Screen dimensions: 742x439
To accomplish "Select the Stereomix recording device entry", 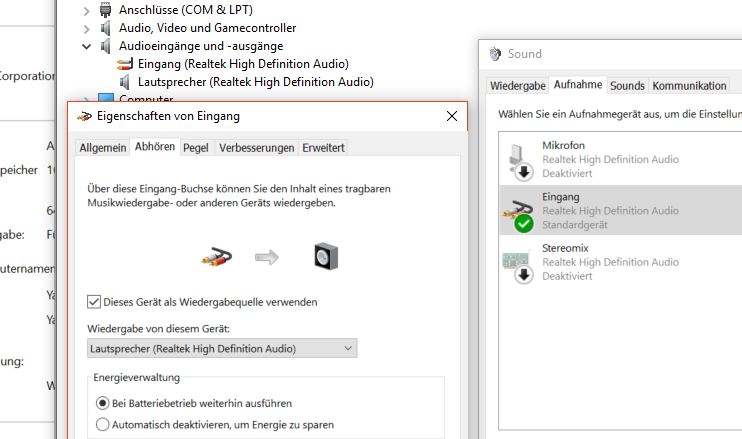I will pyautogui.click(x=621, y=262).
